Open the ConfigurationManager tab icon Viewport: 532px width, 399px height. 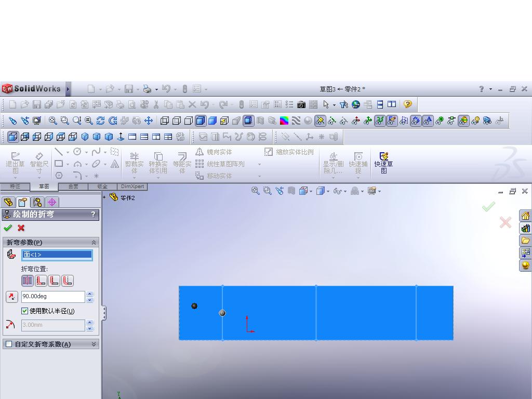37,202
